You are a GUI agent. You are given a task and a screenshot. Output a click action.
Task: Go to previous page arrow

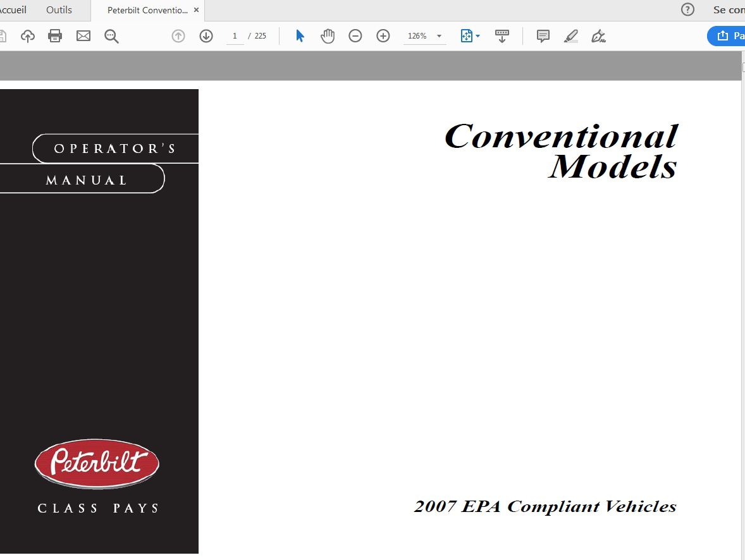[x=178, y=36]
